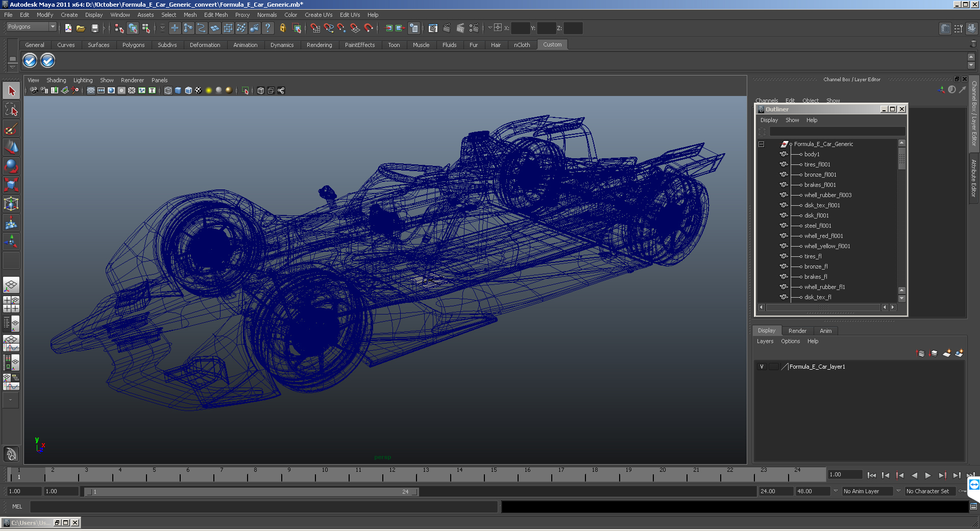
Task: Select the Show Manipulator tool
Action: [x=11, y=241]
